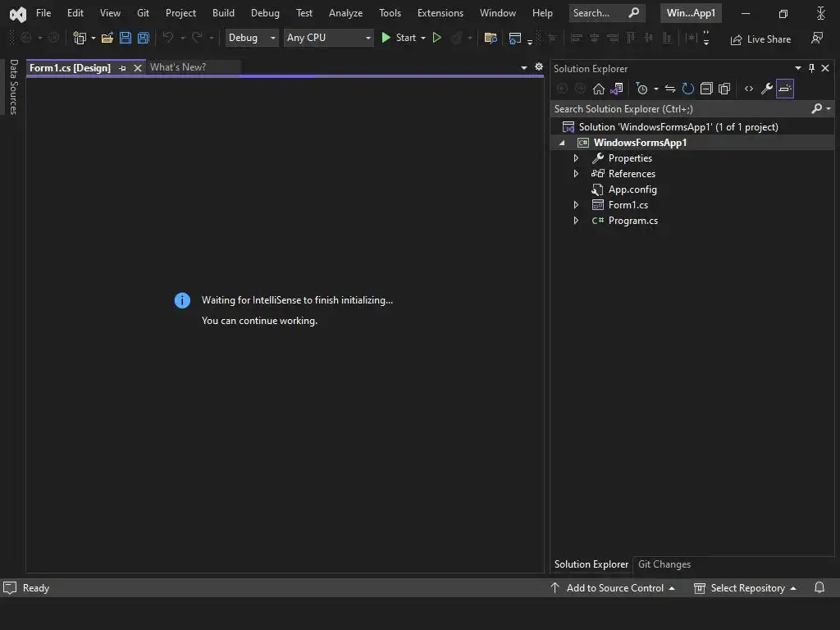Open the Any CPU platform dropdown
The width and height of the screenshot is (840, 630).
click(328, 38)
